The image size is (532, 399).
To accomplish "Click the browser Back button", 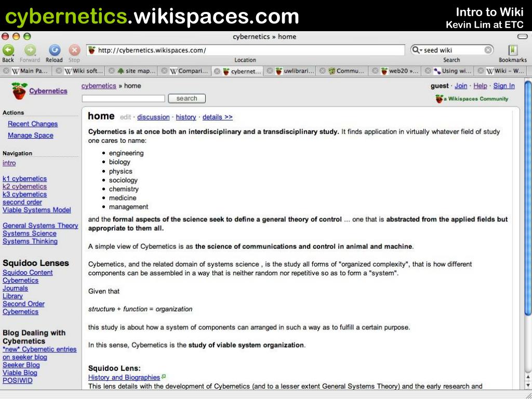I will pyautogui.click(x=8, y=54).
